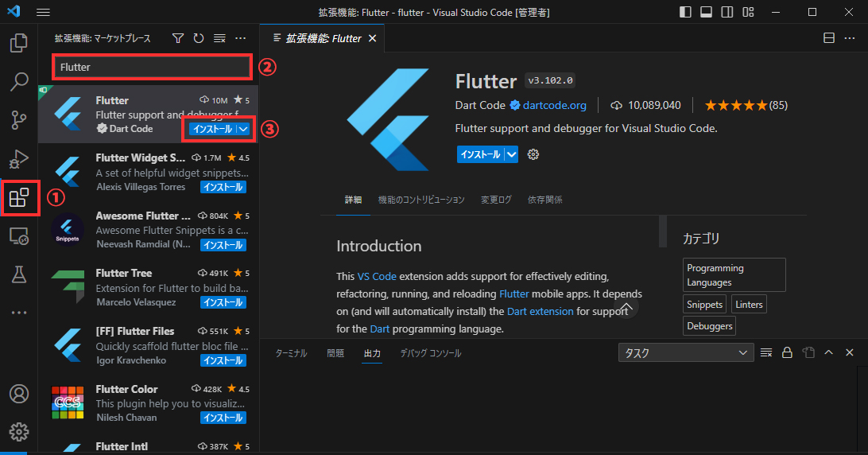
Task: Toggle the bottom panel layout button
Action: pos(706,13)
